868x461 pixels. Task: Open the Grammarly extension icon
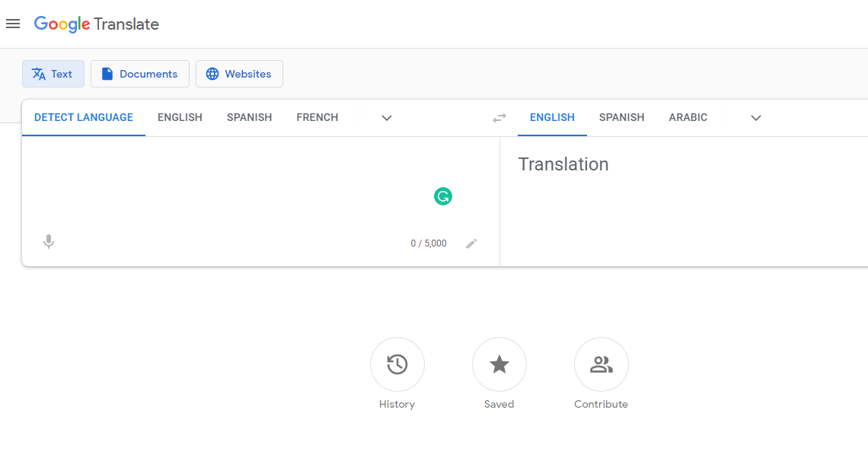[x=443, y=196]
